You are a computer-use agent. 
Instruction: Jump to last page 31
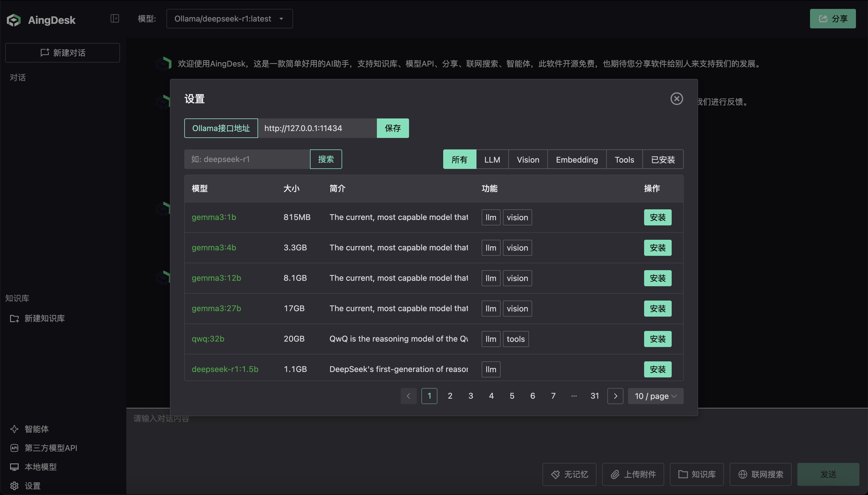point(594,396)
